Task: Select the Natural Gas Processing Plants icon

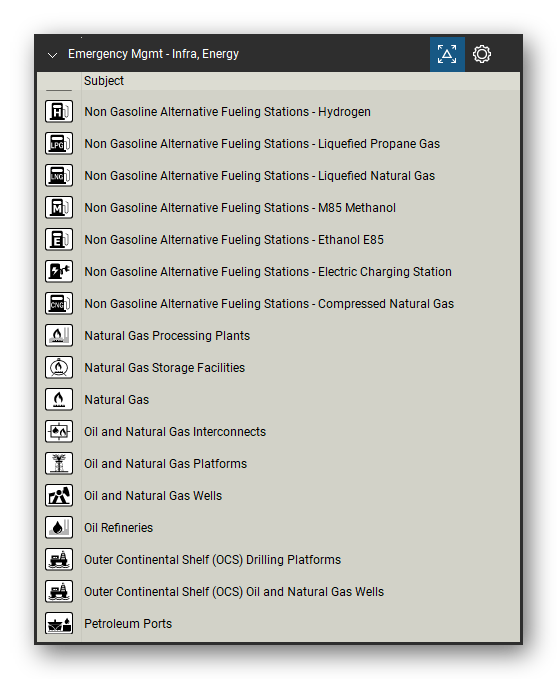Action: coord(59,336)
